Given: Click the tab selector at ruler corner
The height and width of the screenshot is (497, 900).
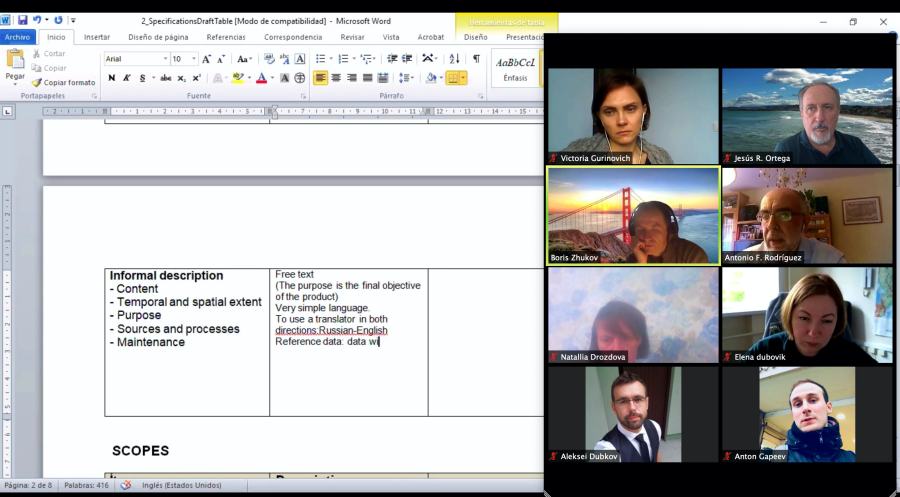Looking at the screenshot, I should 7,111.
